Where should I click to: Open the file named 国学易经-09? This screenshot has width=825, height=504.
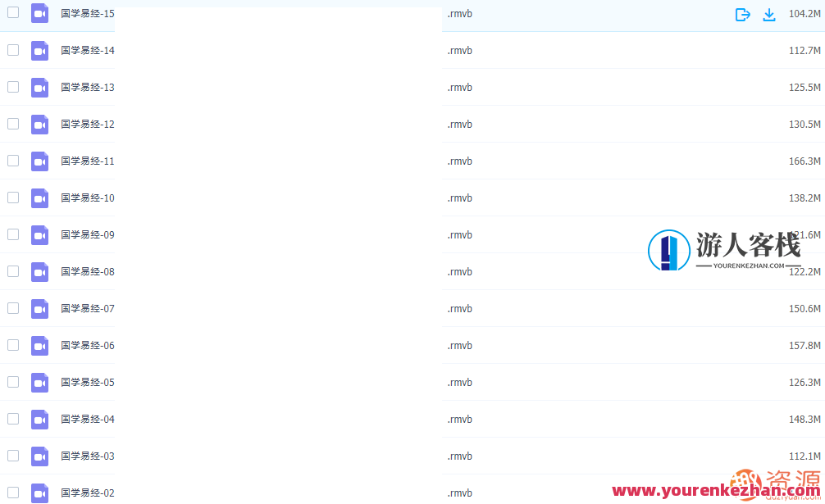coord(88,235)
